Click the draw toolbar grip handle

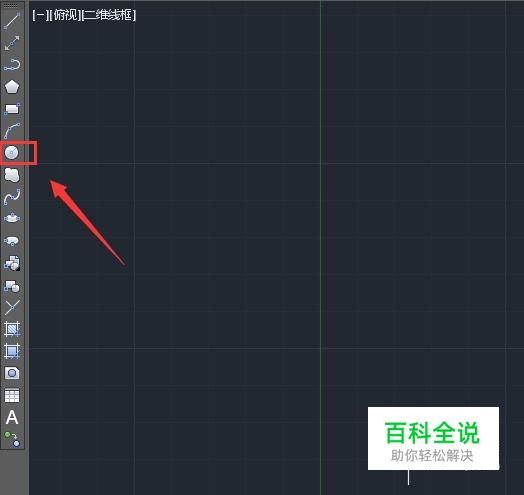(12, 6)
